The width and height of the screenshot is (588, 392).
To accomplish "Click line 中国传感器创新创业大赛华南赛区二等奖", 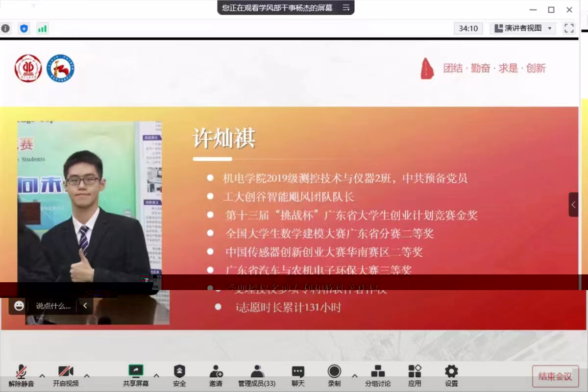I will click(x=324, y=252).
